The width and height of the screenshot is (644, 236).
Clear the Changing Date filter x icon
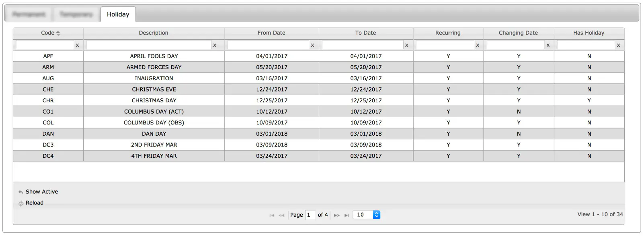pyautogui.click(x=548, y=45)
